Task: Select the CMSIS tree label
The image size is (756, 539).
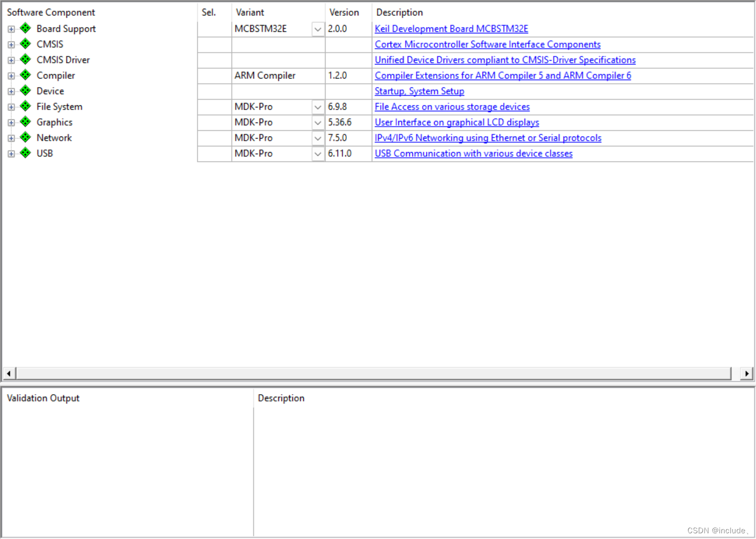Action: tap(50, 44)
